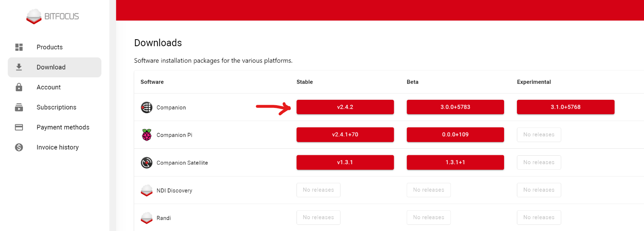Click the Companion Satellite icon

(147, 162)
